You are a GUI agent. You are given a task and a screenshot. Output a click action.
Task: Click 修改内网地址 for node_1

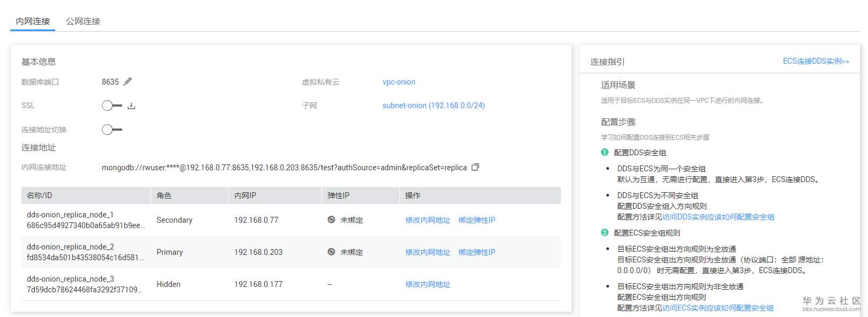pos(428,220)
